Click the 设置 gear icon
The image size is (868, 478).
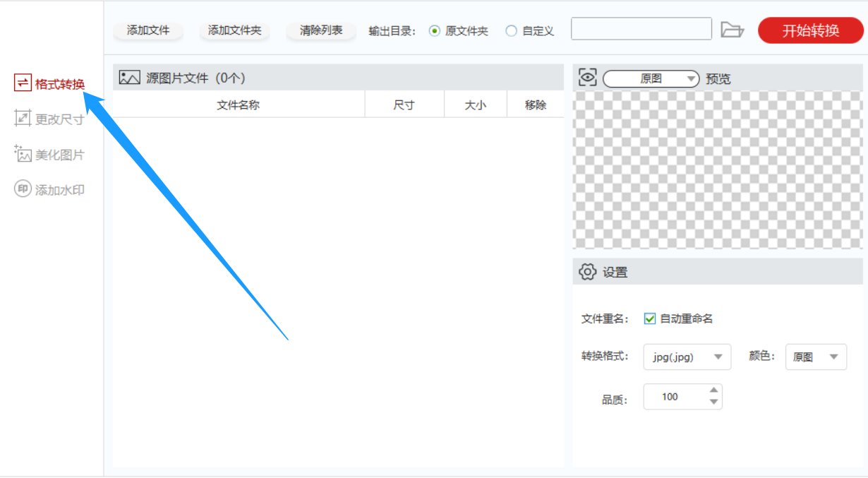(588, 271)
